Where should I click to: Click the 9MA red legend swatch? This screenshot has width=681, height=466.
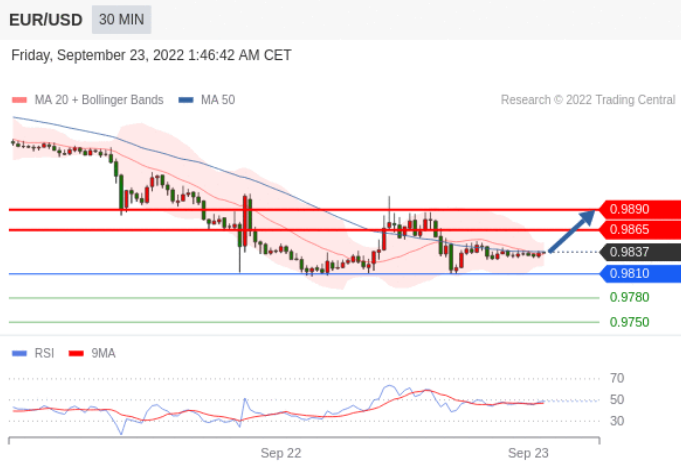(76, 354)
